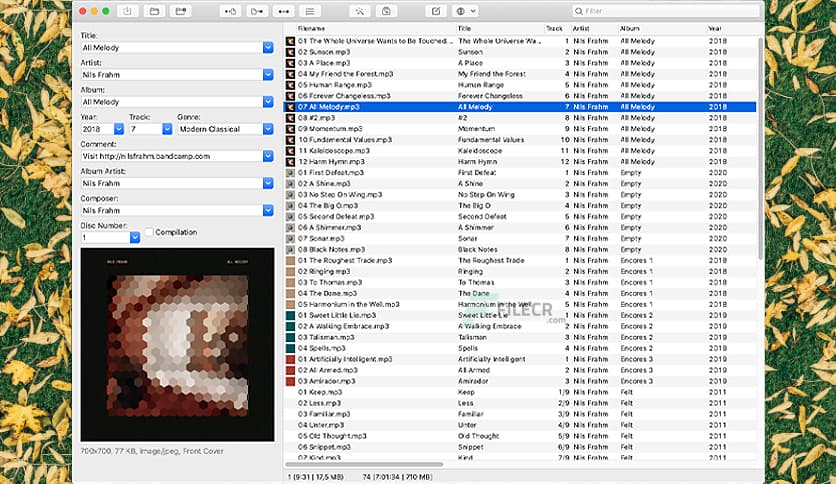836x484 pixels.
Task: Click the cover icon of 02 Sunson.mp3
Action: point(290,52)
